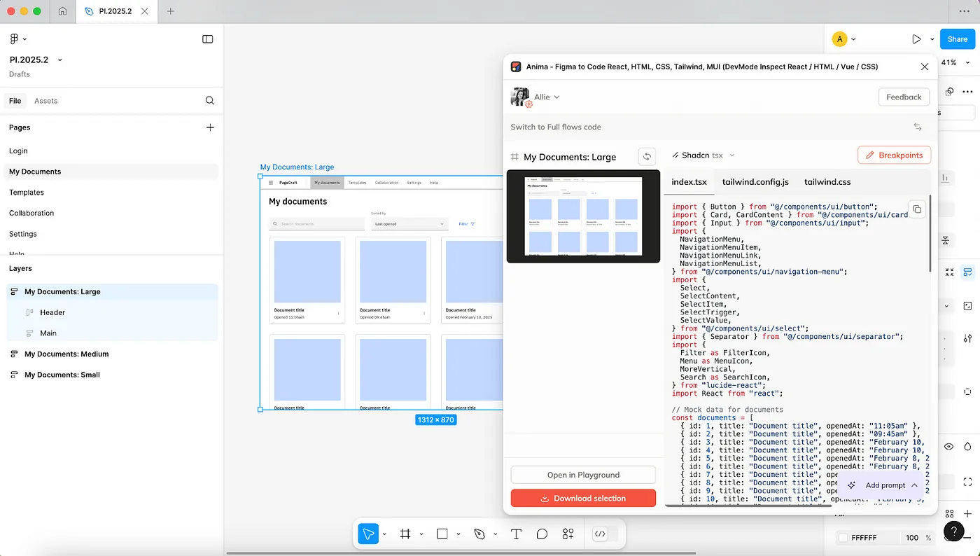Toggle Dev Mode switch in toolbar
Image resolution: width=980 pixels, height=556 pixels.
pyautogui.click(x=605, y=534)
